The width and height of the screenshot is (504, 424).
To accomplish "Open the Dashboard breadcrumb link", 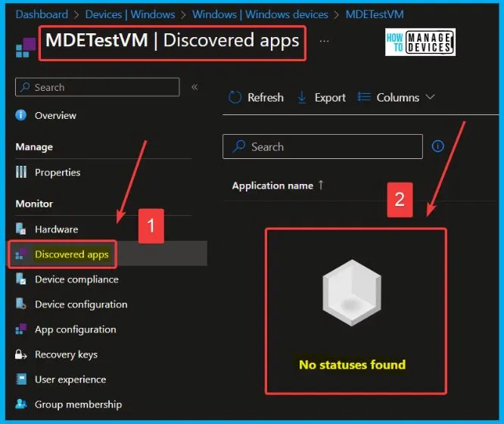I will [42, 14].
